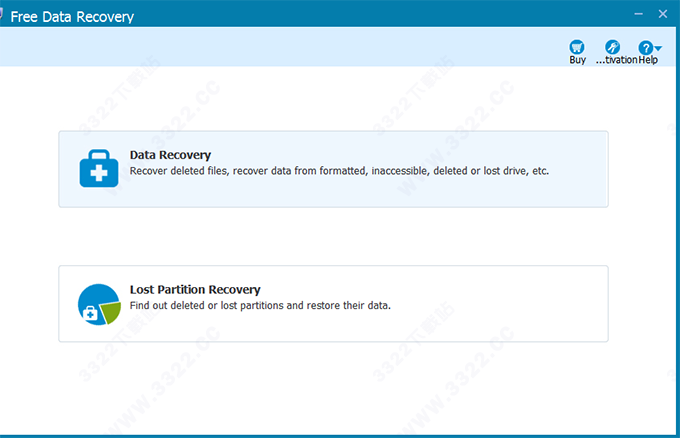Screen dimensions: 680x438
Task: Click the Lost Partition Recovery pie icon
Action: [99, 304]
